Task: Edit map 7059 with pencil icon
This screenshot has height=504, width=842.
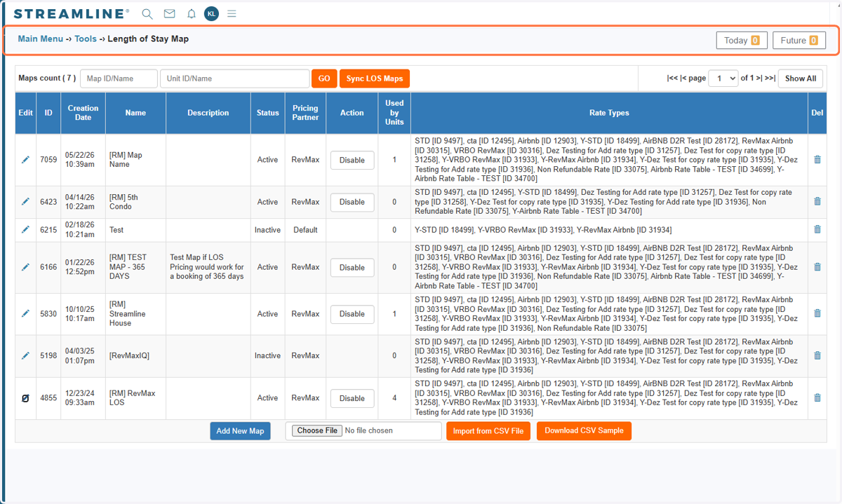Action: 25,160
